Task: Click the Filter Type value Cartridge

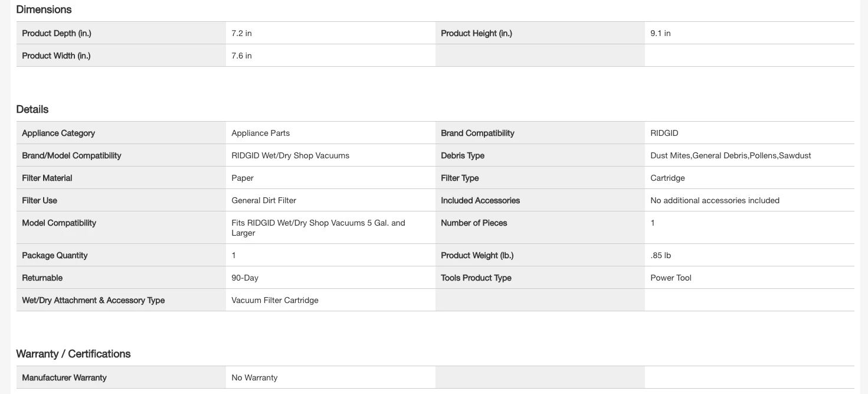Action: click(x=667, y=178)
